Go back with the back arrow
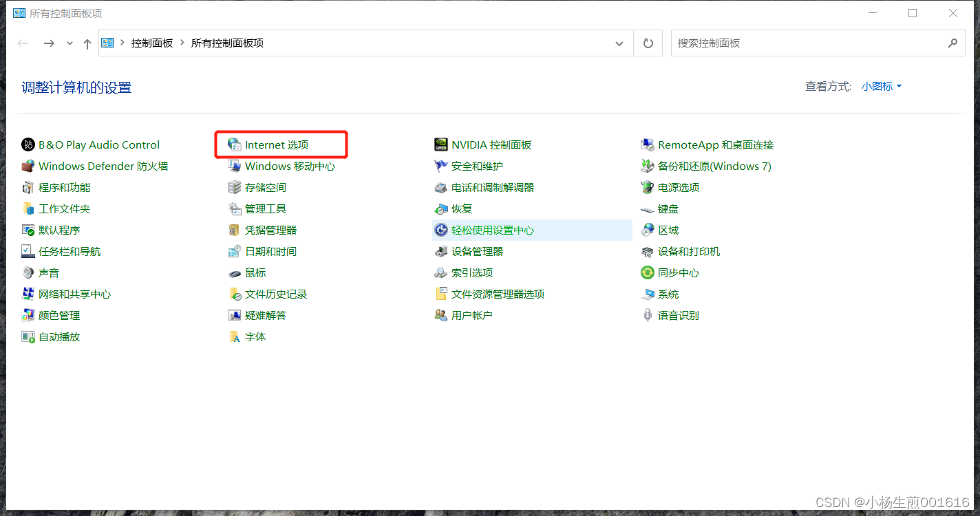 coord(23,43)
